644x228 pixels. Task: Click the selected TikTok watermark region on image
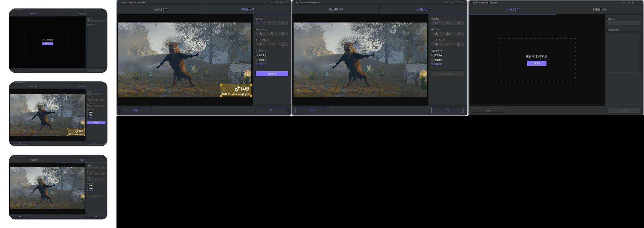236,90
